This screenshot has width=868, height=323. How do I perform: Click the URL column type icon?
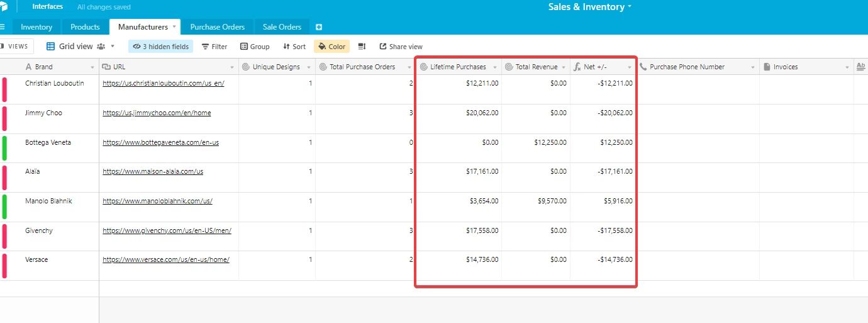[x=106, y=67]
